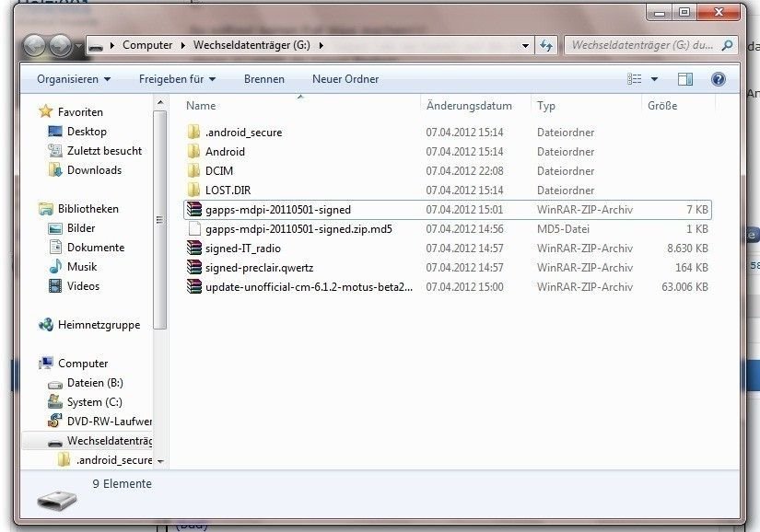
Task: Select file name update-unofficial-cm-6.1.2-motus-beta2...
Action: pyautogui.click(x=309, y=287)
